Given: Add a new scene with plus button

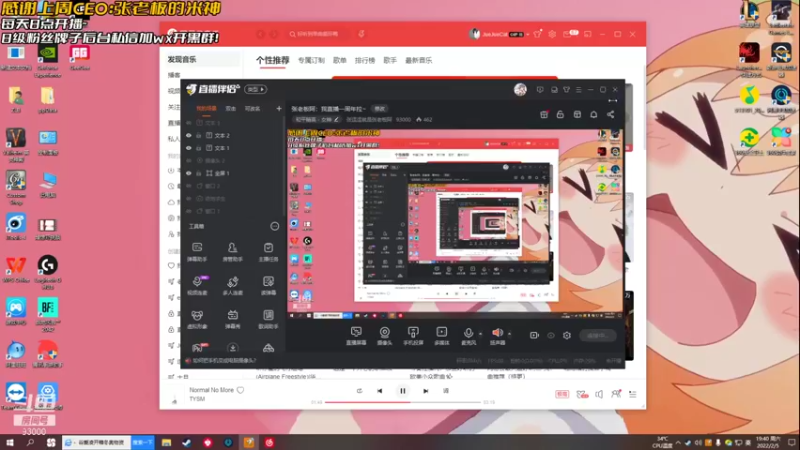Looking at the screenshot, I should (279, 109).
